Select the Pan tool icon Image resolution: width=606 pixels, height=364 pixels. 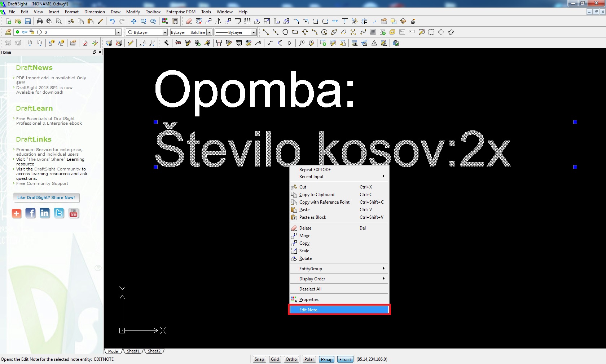[x=134, y=22]
